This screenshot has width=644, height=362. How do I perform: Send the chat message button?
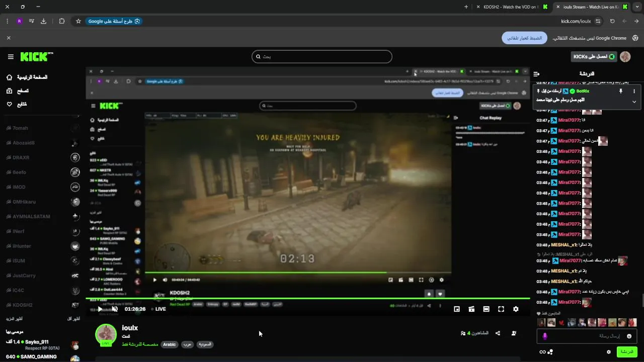(x=627, y=352)
